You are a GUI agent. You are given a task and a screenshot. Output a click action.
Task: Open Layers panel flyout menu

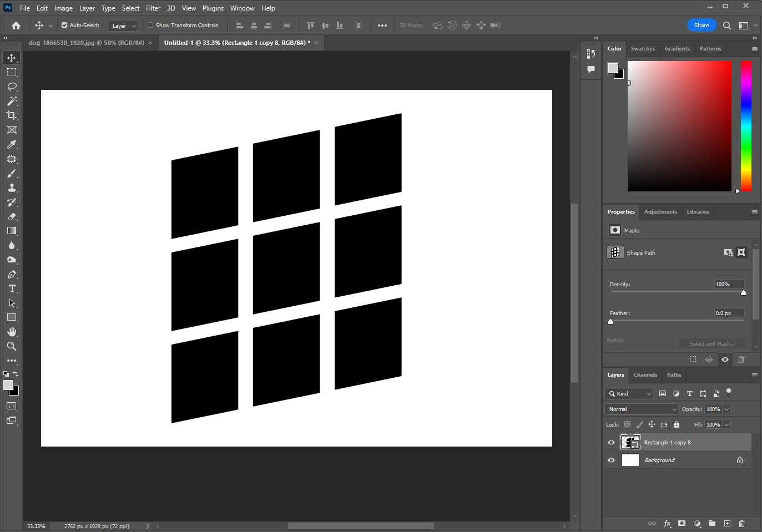[755, 376]
